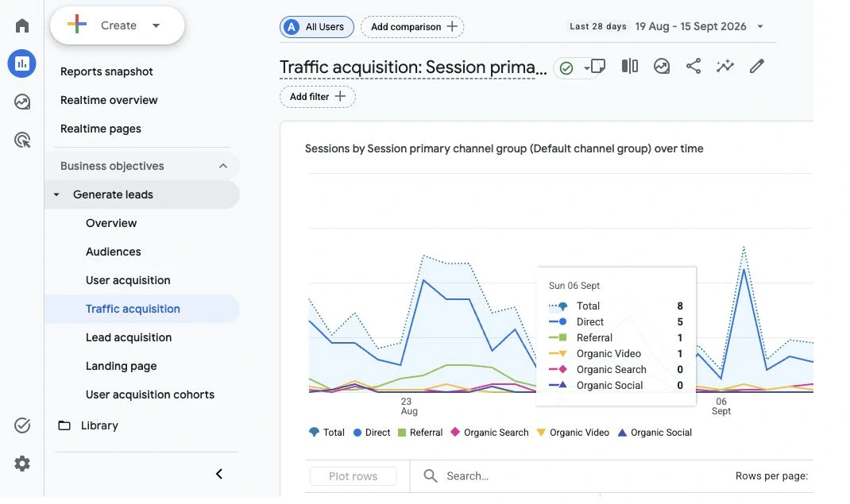Open the Library link
The width and height of the screenshot is (850, 504).
99,425
